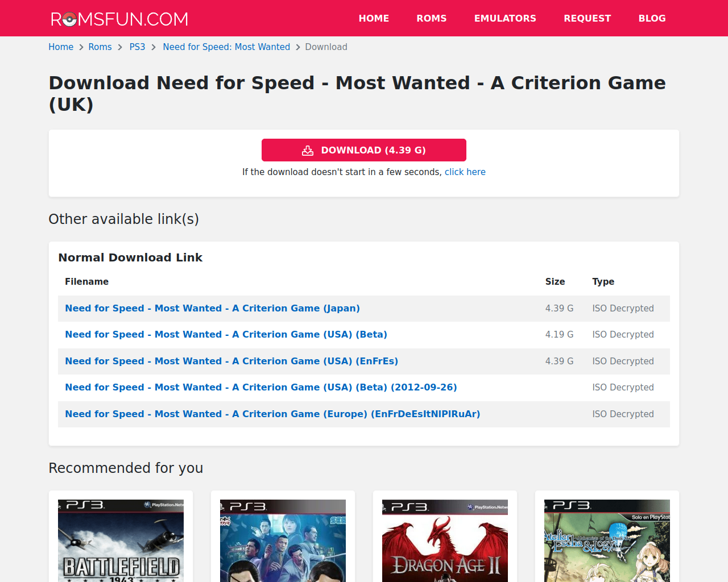Open the Criterion Game (USA) (Beta) link

(226, 335)
